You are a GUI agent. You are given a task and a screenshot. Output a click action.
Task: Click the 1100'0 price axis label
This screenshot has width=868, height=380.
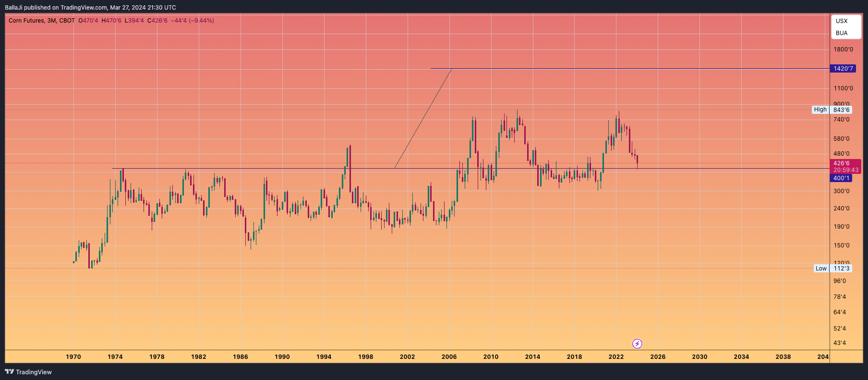tap(844, 88)
